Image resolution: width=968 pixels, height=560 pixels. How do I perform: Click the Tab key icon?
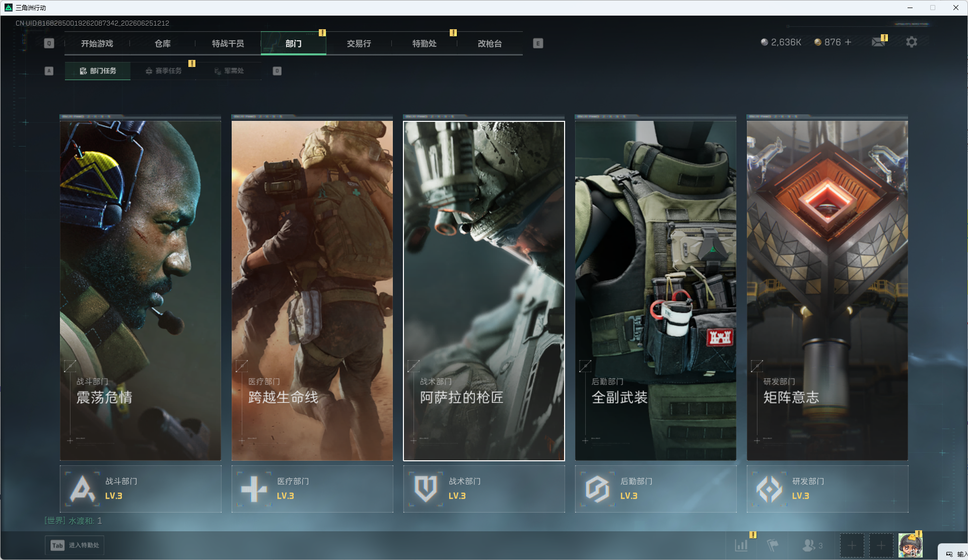(57, 545)
